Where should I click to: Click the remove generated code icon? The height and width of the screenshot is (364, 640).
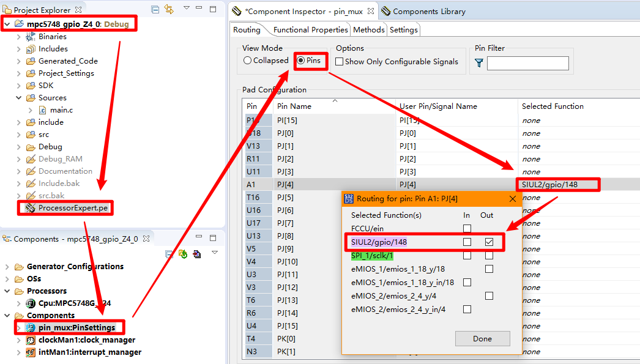tap(196, 254)
